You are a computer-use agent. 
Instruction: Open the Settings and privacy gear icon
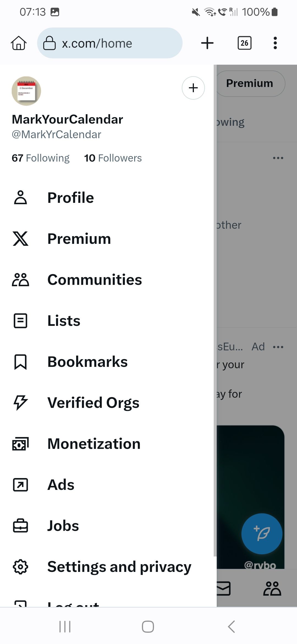click(x=20, y=567)
